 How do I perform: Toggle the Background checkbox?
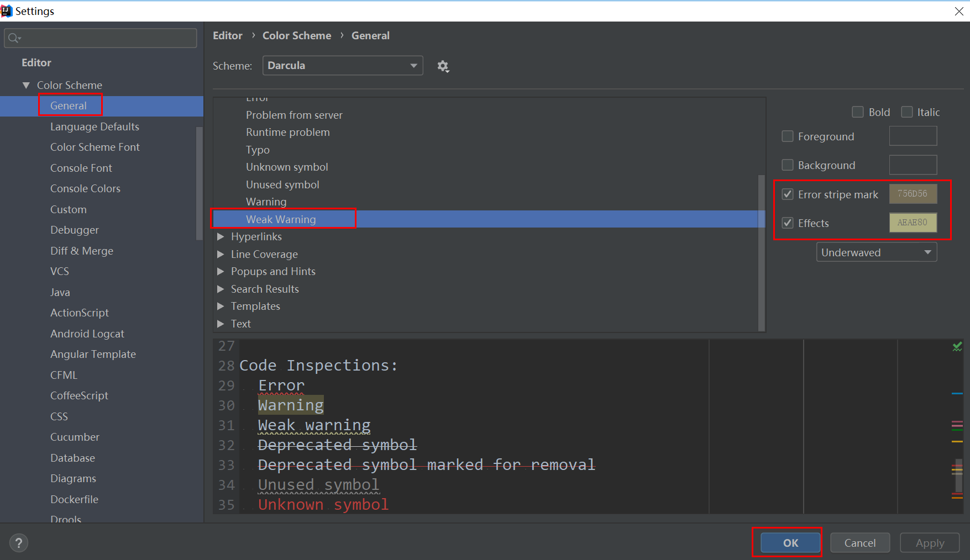[788, 165]
